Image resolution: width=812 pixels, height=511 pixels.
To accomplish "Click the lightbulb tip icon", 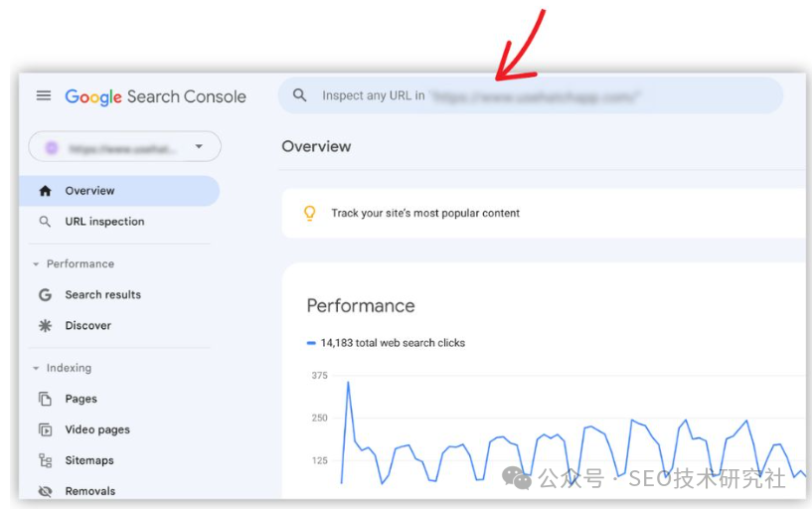I will [x=310, y=213].
